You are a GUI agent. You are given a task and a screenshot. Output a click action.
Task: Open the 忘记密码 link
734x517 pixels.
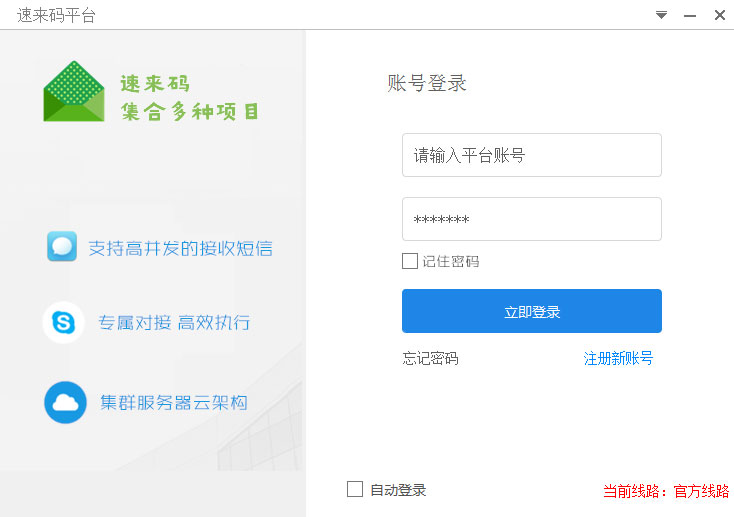point(430,358)
